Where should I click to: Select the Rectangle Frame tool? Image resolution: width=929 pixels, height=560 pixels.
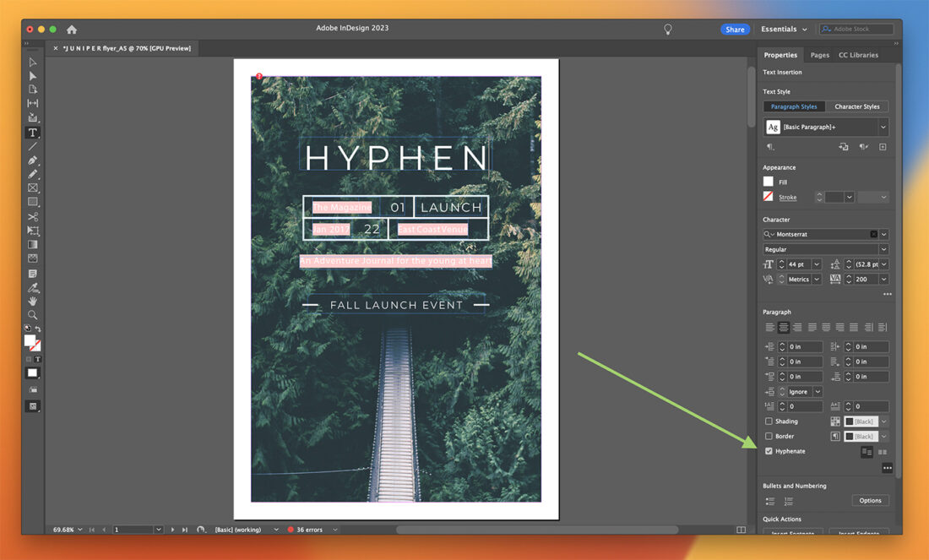pyautogui.click(x=33, y=188)
